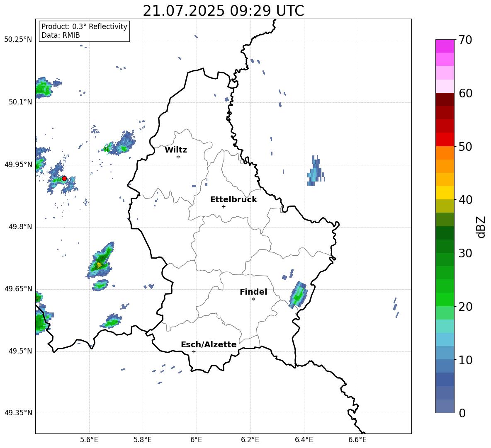
Task: Click the yellow colorbar swatch above 40
Action: (x=445, y=193)
